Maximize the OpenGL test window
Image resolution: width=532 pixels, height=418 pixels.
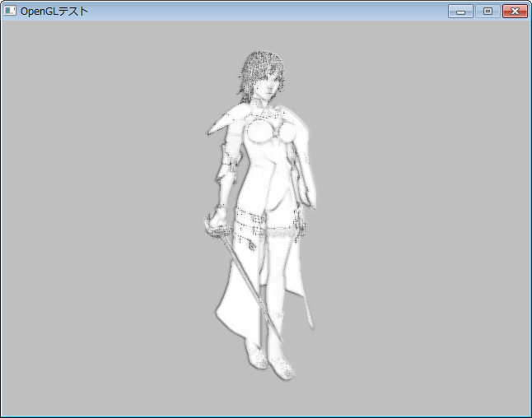click(x=488, y=11)
